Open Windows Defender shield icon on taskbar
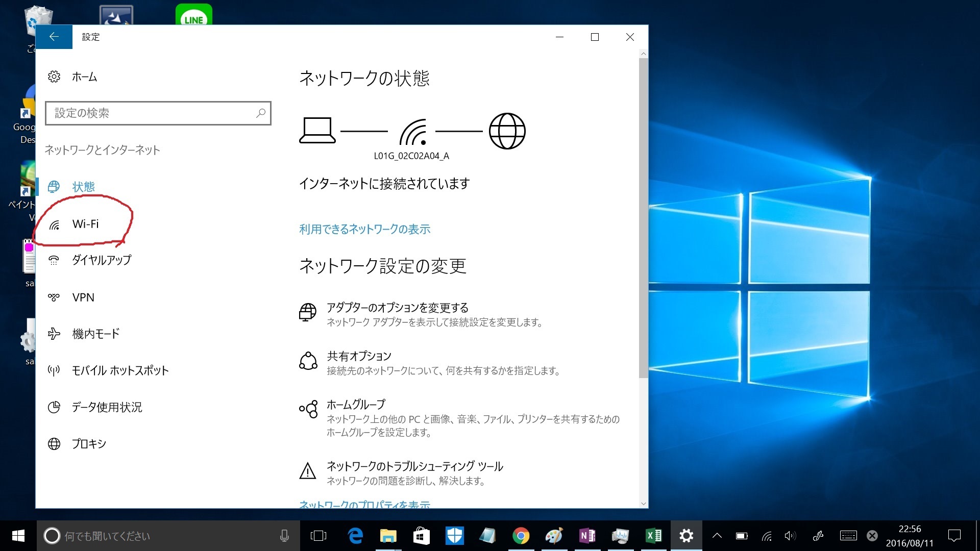This screenshot has height=551, width=980. (x=454, y=536)
